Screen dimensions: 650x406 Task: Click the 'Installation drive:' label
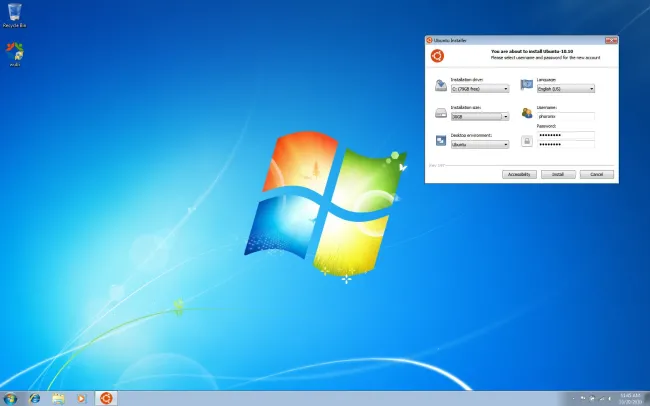pyautogui.click(x=467, y=80)
